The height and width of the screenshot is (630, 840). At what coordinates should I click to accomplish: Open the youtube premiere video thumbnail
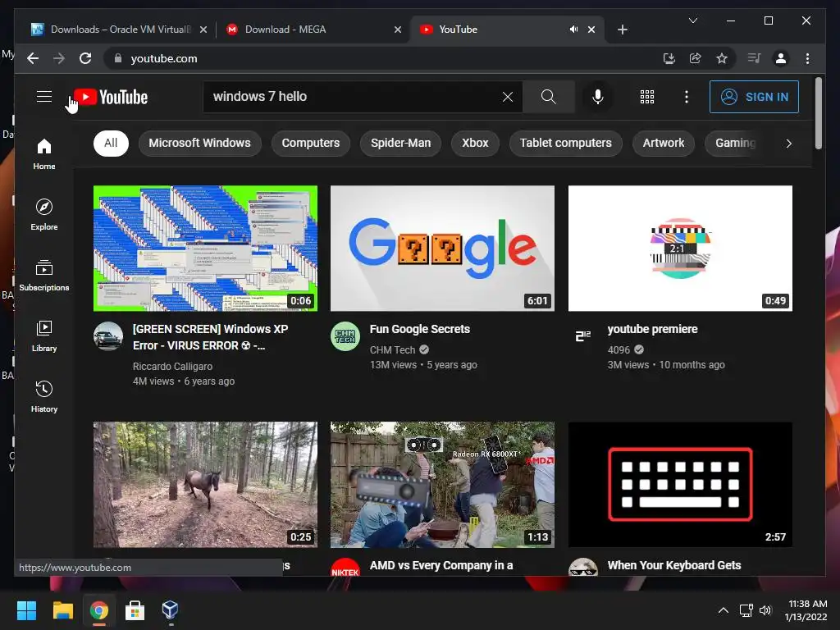click(x=680, y=248)
